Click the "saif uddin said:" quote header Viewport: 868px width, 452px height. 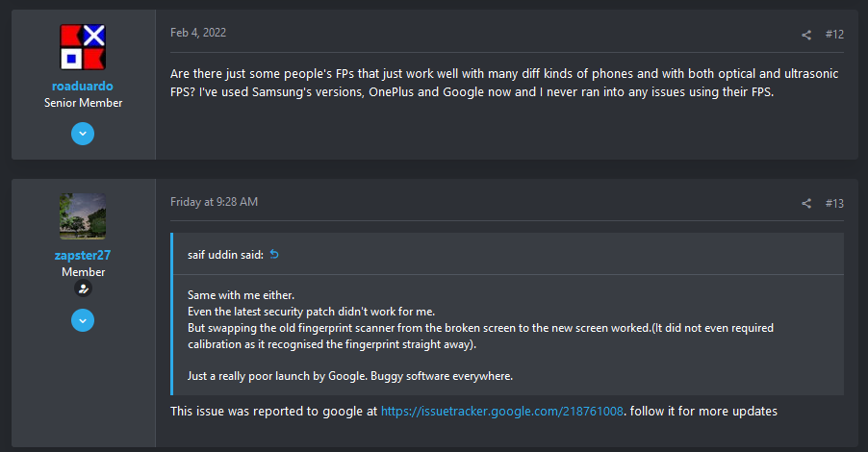click(x=225, y=255)
